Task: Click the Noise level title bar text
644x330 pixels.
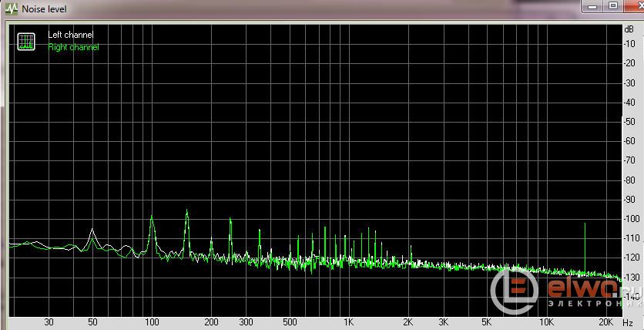Action: tap(44, 8)
